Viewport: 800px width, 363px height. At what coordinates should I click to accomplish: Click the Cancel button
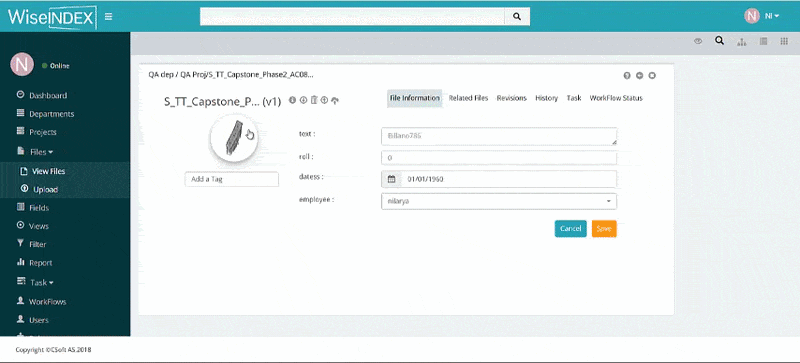[x=570, y=229]
